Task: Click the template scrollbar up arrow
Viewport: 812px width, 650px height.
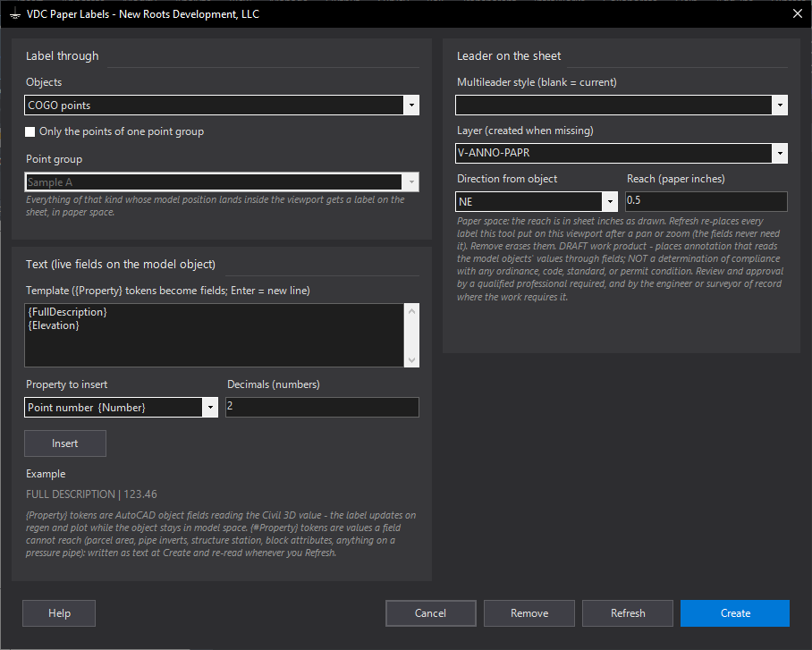Action: point(411,311)
